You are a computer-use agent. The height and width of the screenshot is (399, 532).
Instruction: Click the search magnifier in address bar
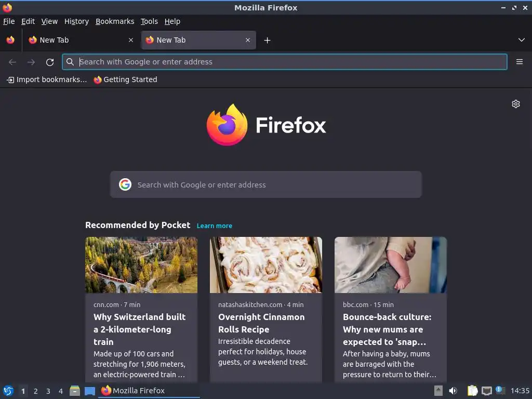[x=70, y=62]
